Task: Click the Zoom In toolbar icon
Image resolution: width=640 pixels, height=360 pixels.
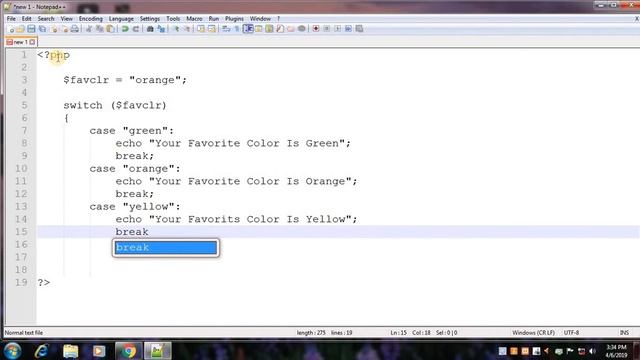Action: tap(176, 29)
